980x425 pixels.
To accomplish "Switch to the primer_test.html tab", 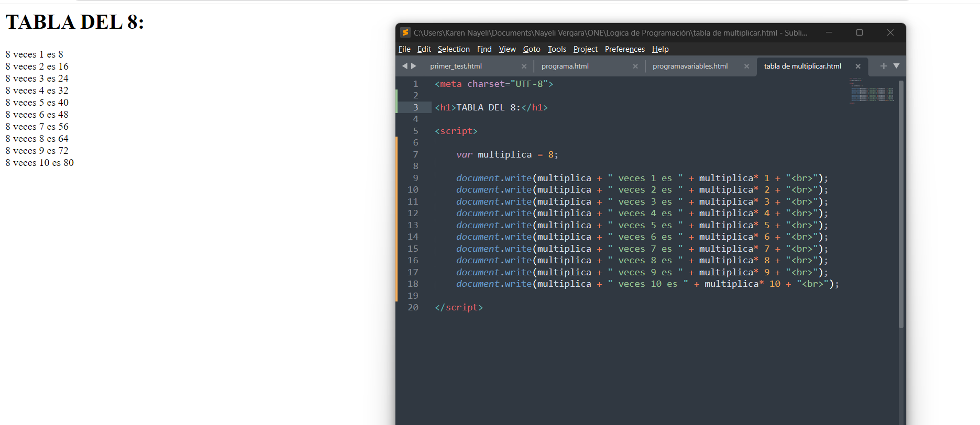I will pos(456,66).
